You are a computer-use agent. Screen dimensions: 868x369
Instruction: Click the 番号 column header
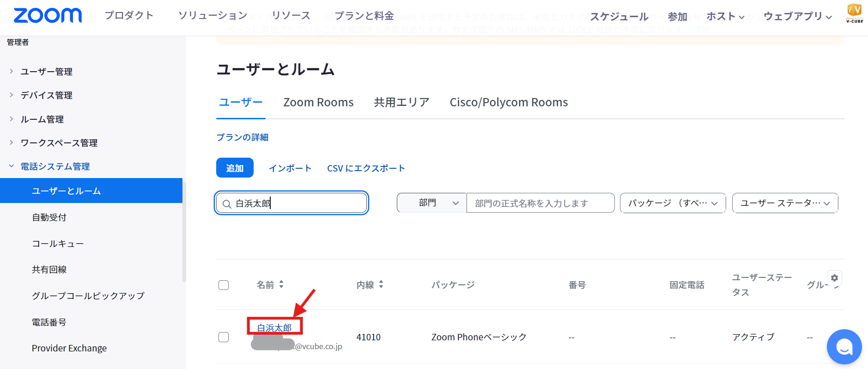pyautogui.click(x=577, y=285)
